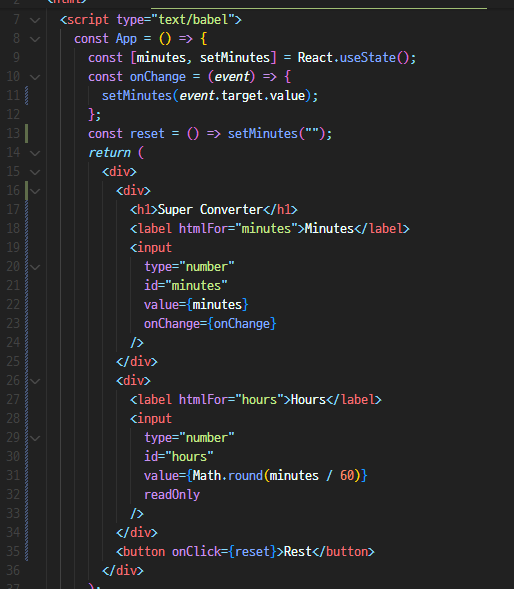Click the closing div tag on line 36
This screenshot has width=514, height=589.
[123, 571]
